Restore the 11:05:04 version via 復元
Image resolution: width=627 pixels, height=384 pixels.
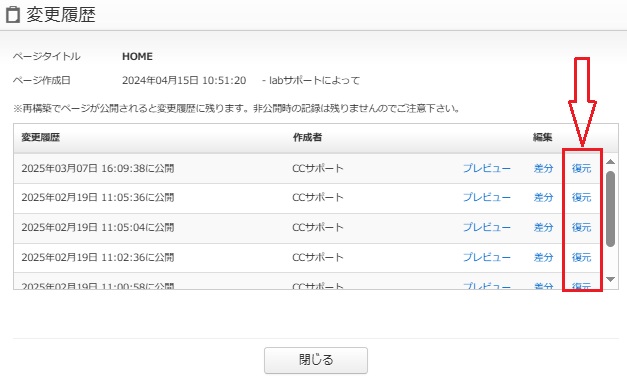pos(581,228)
